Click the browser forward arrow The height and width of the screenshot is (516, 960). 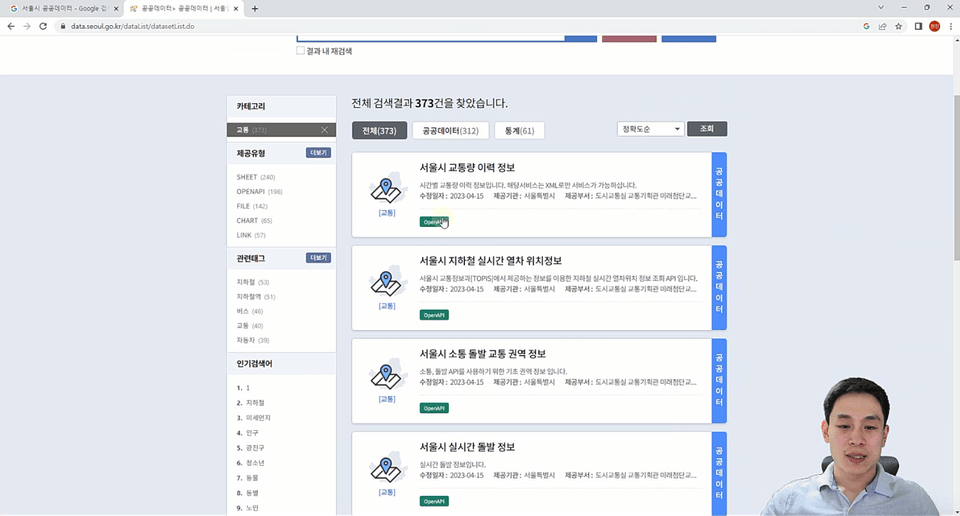(x=27, y=26)
